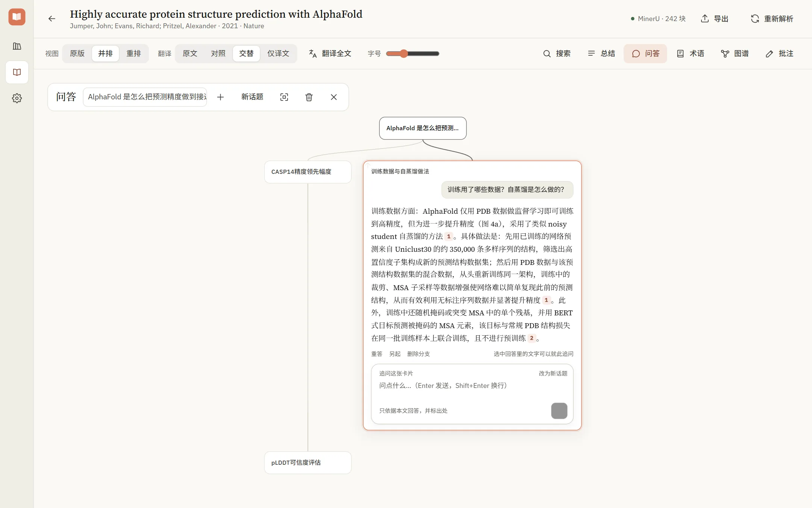Viewport: 812px width, 508px height.
Task: Open the topic selector showing AlphaFold question
Action: (x=145, y=97)
